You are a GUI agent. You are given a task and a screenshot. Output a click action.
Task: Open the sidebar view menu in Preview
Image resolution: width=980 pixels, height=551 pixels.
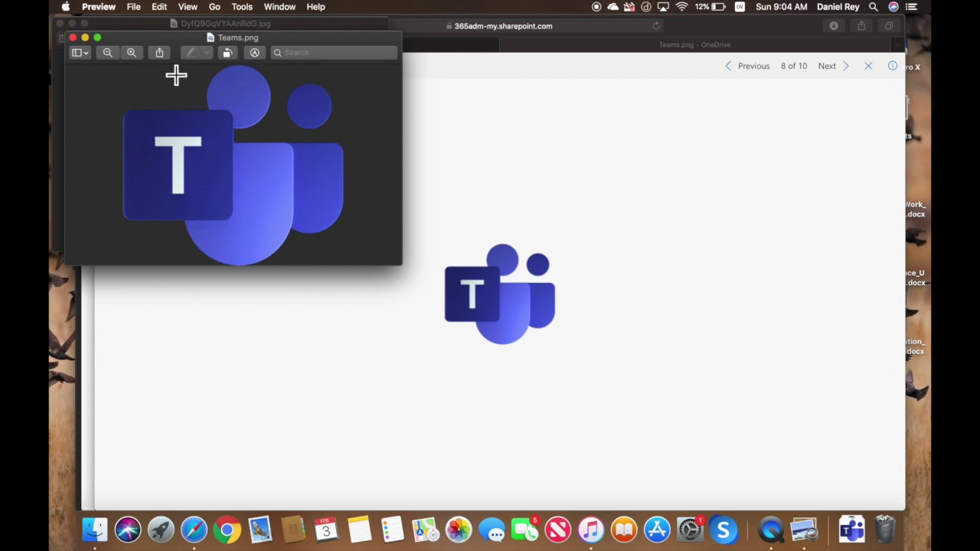tap(80, 53)
